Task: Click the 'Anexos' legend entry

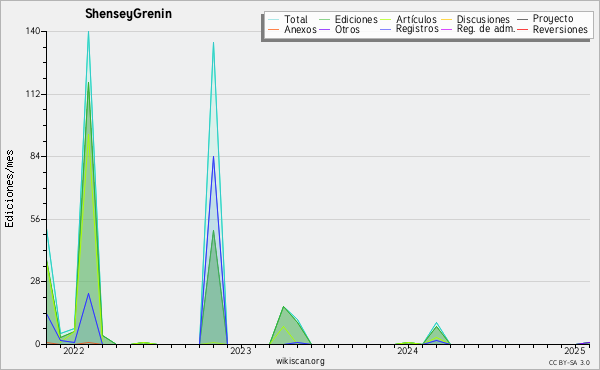Action: 300,29
